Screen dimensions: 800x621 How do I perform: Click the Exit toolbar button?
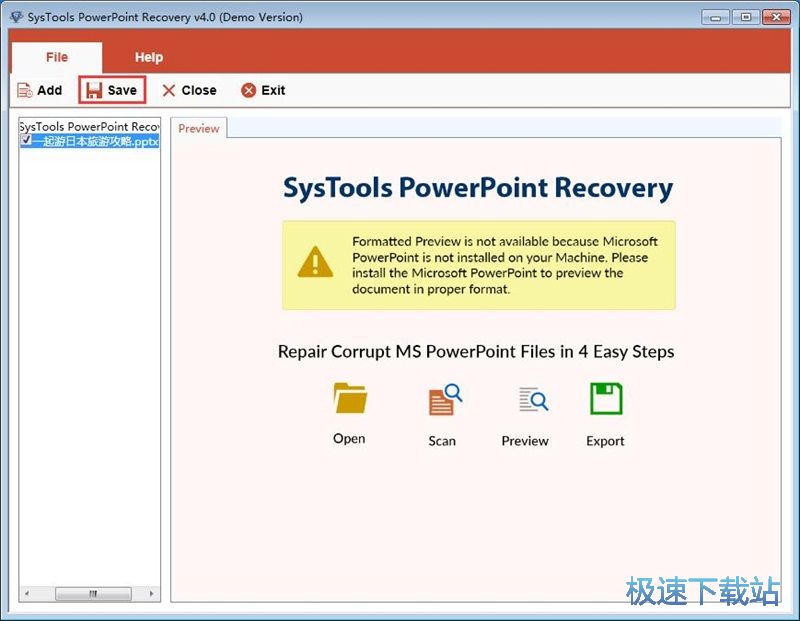tap(263, 90)
